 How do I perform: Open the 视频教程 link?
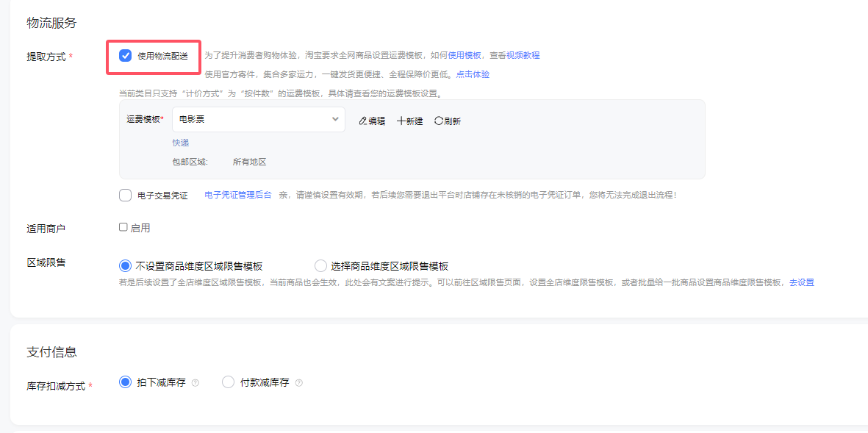(x=523, y=55)
